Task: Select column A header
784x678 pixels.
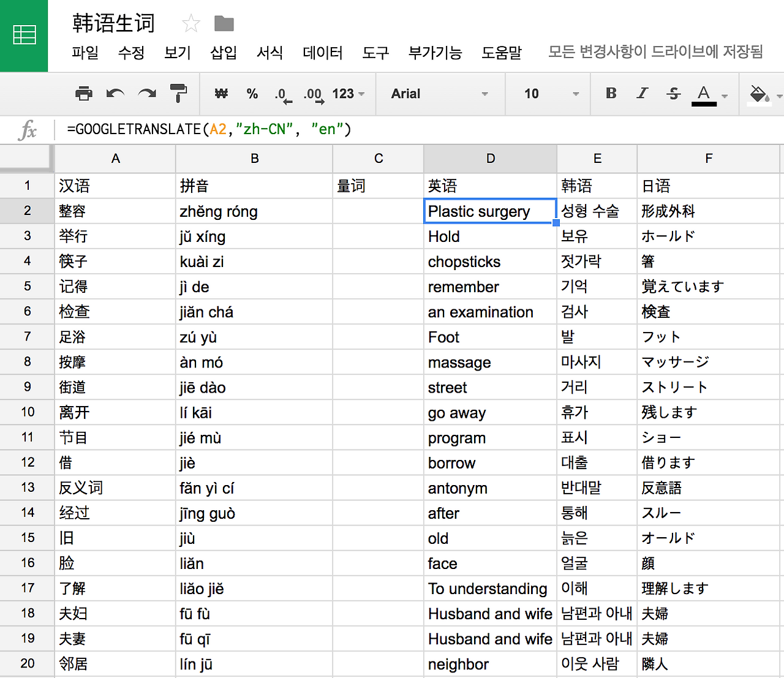Action: pyautogui.click(x=115, y=159)
